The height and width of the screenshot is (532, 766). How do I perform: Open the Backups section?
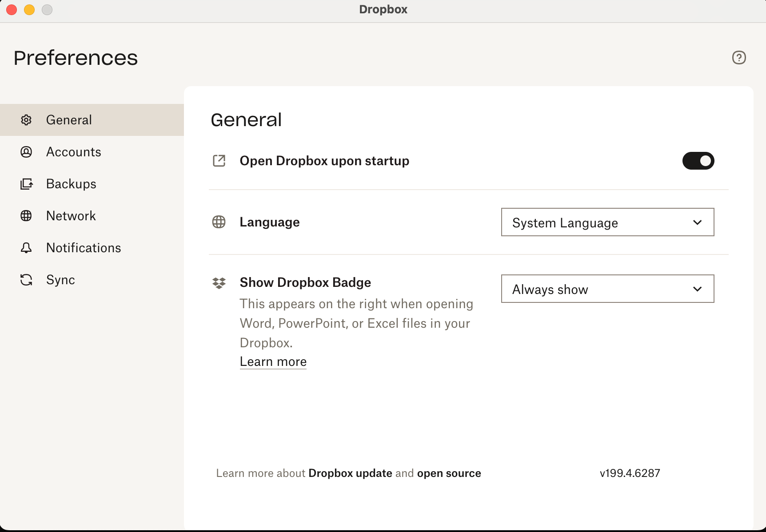(x=71, y=184)
